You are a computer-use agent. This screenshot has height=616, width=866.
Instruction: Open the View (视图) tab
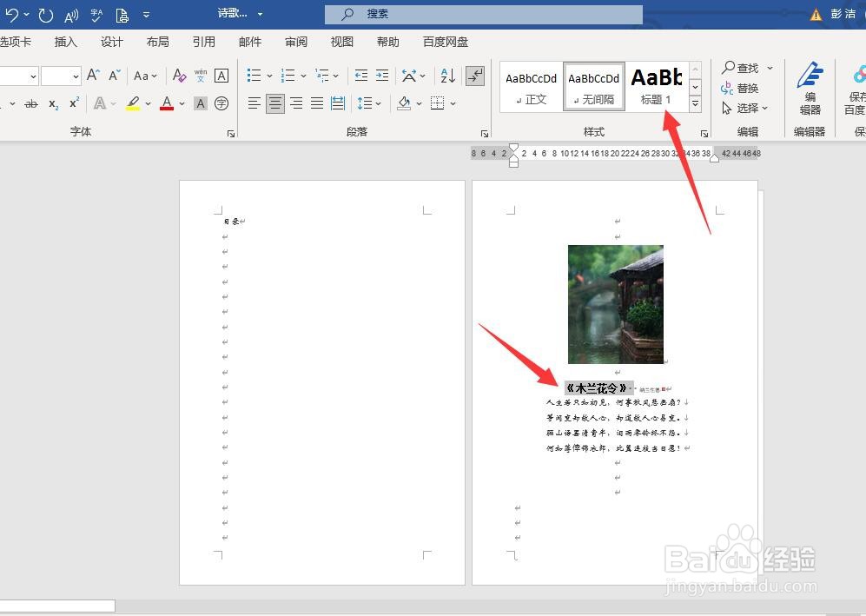(x=342, y=42)
